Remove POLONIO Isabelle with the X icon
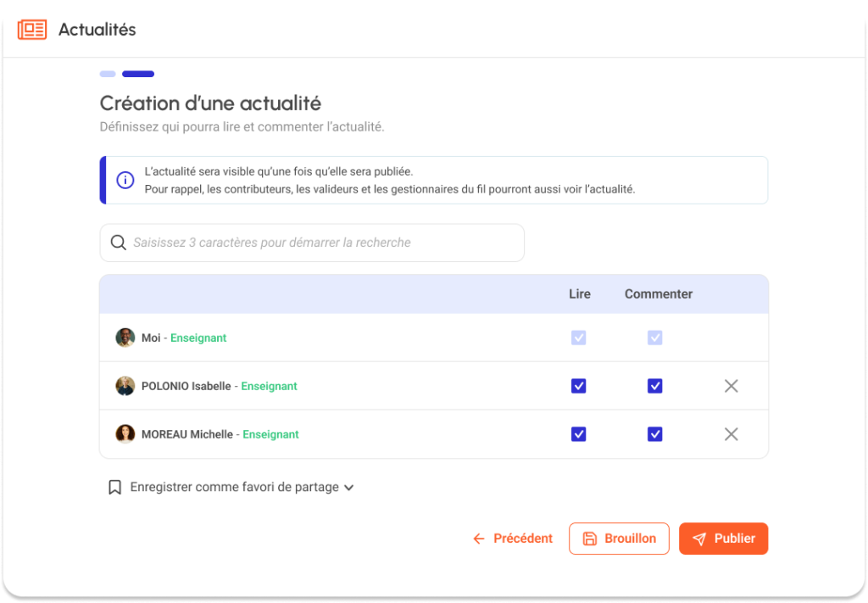This screenshot has height=603, width=868. tap(731, 386)
